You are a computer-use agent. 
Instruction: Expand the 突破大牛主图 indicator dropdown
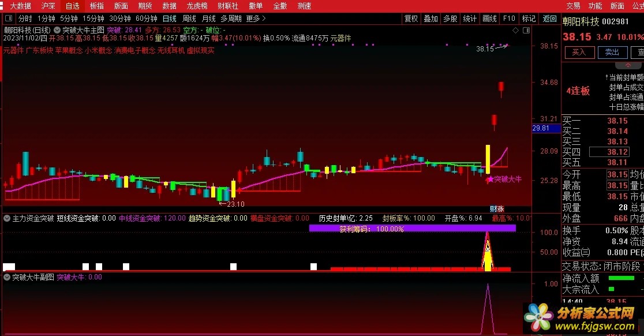click(x=57, y=30)
